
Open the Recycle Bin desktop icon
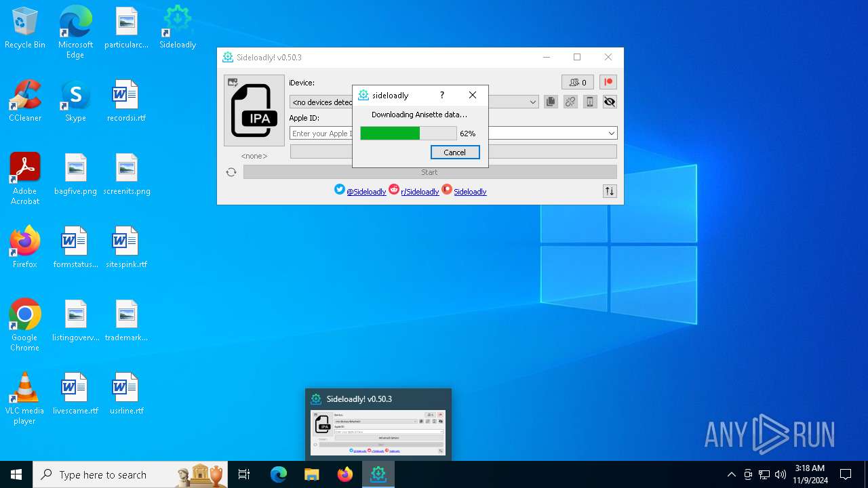[25, 28]
